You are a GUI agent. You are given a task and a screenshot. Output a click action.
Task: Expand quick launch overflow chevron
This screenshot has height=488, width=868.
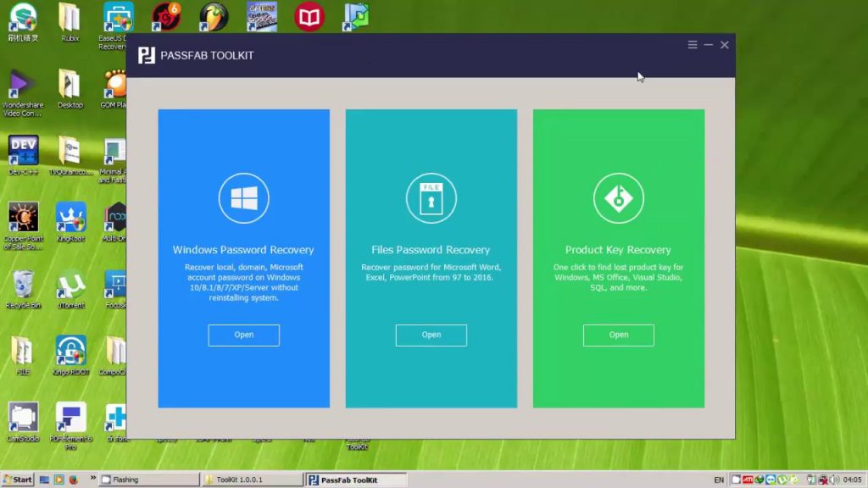click(x=92, y=478)
